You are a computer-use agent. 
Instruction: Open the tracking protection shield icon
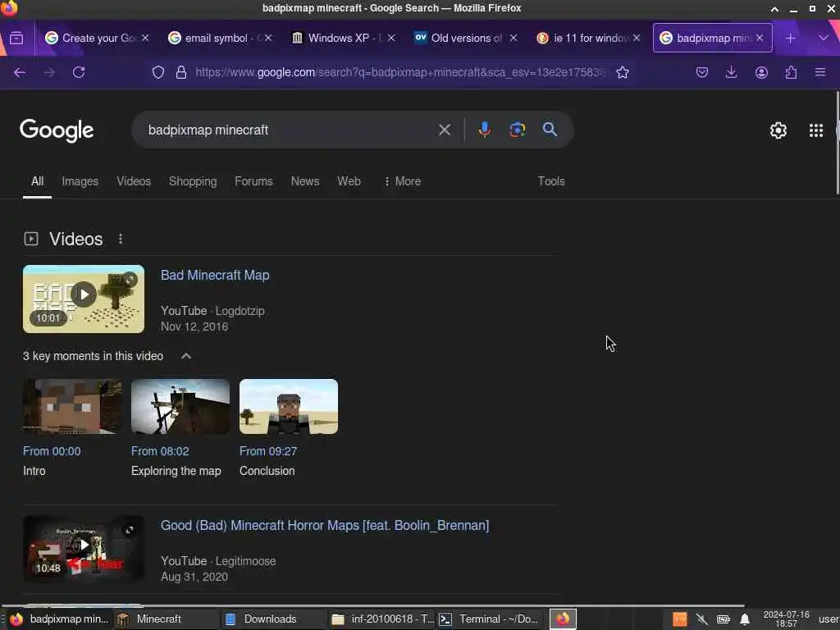pyautogui.click(x=158, y=72)
